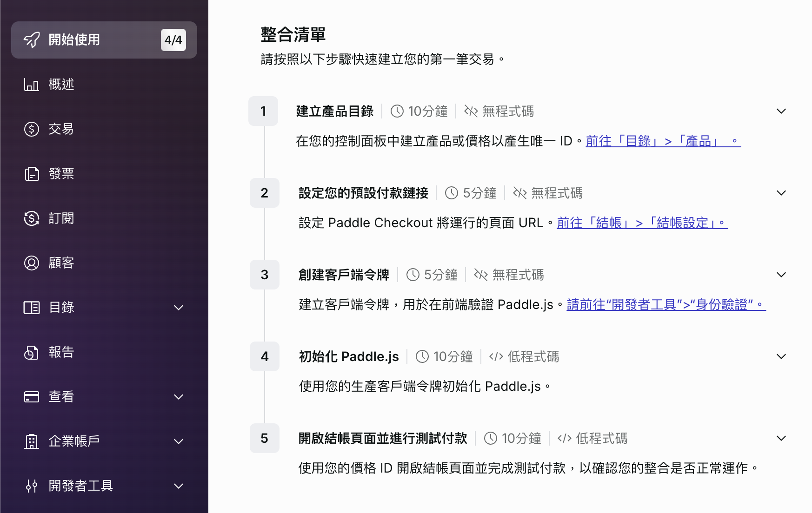Click the recurring dollar icon for 訂閱

32,218
